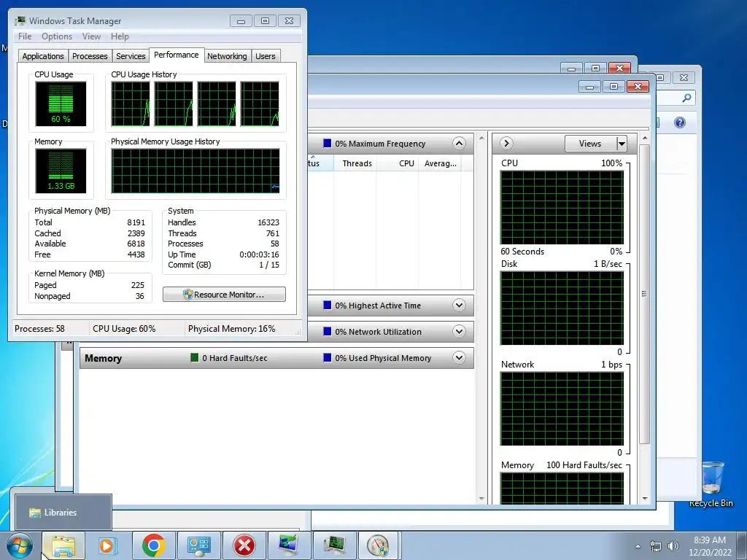747x560 pixels.
Task: Click the Resource Monitor button
Action: coord(225,295)
